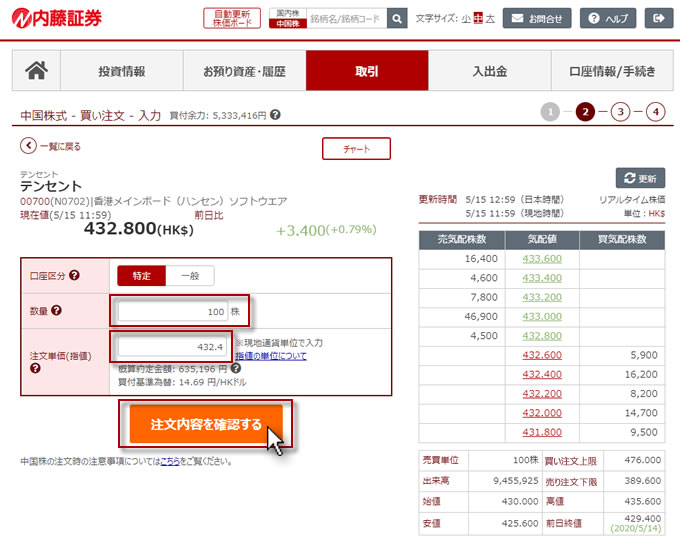This screenshot has height=548, width=680.
Task: Click the Naito Securities logo
Action: [56, 18]
